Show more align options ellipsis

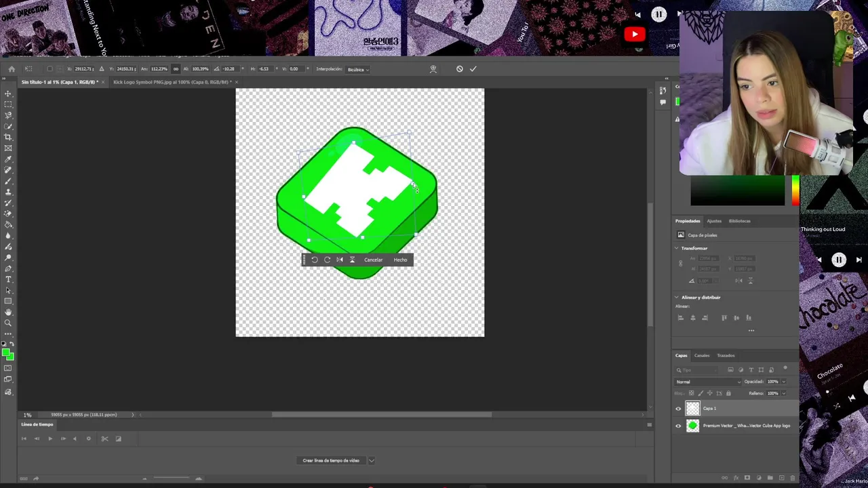751,330
